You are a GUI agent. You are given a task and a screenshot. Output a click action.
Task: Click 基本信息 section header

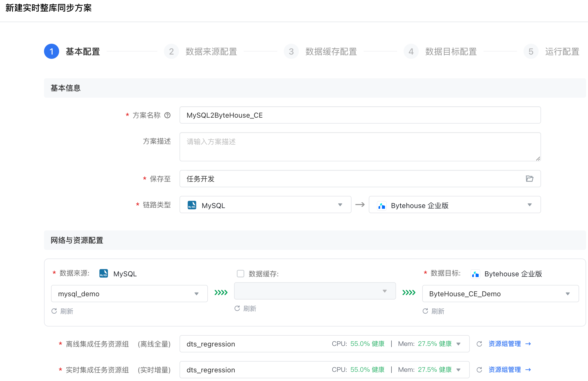(315, 88)
